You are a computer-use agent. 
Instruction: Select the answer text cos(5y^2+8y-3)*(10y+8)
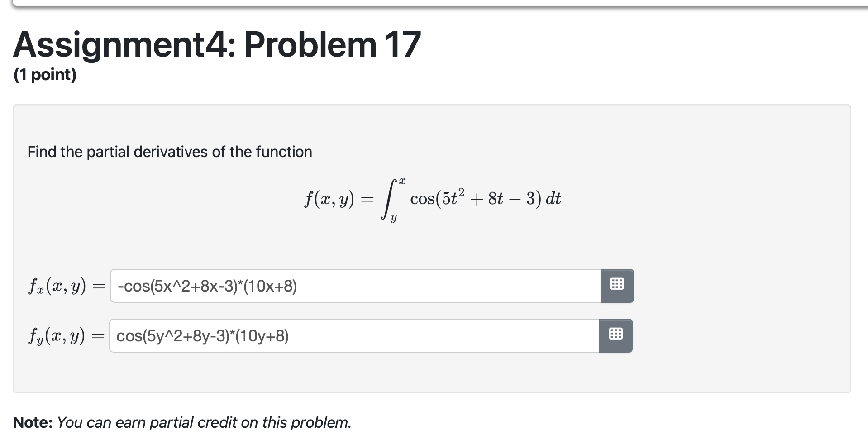click(202, 336)
